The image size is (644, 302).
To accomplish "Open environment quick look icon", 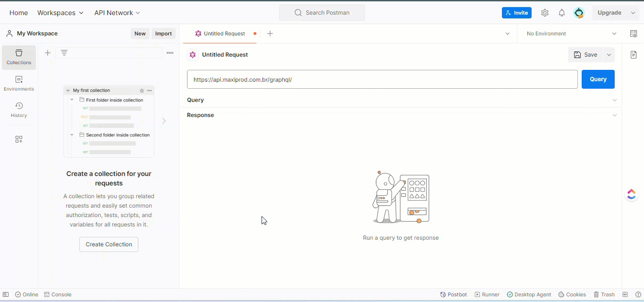I will point(634,34).
